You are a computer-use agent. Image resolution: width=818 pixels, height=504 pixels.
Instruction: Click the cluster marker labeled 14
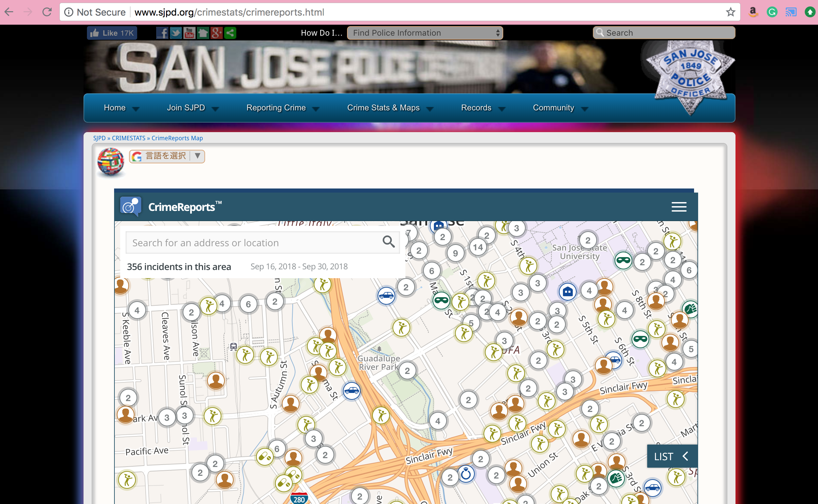[x=478, y=247]
